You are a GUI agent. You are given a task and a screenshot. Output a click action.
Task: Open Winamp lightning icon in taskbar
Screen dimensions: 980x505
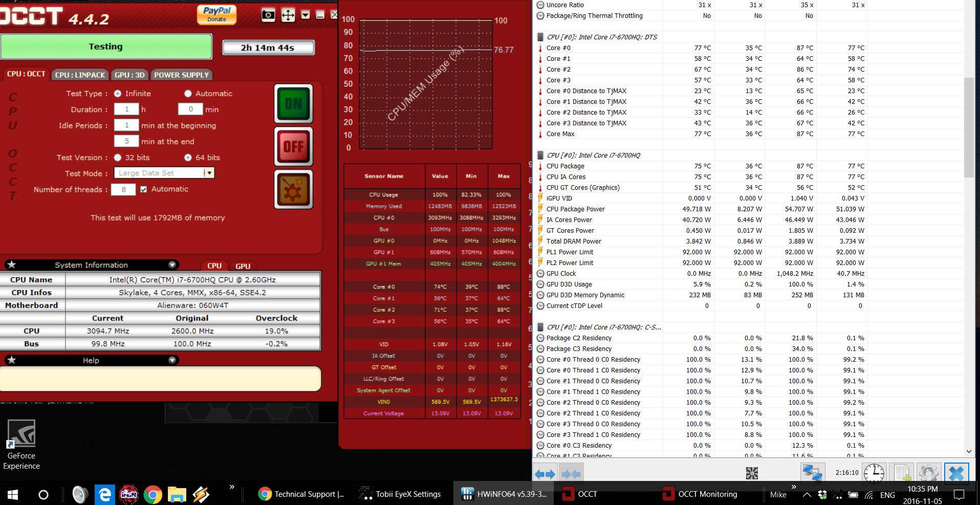point(201,494)
